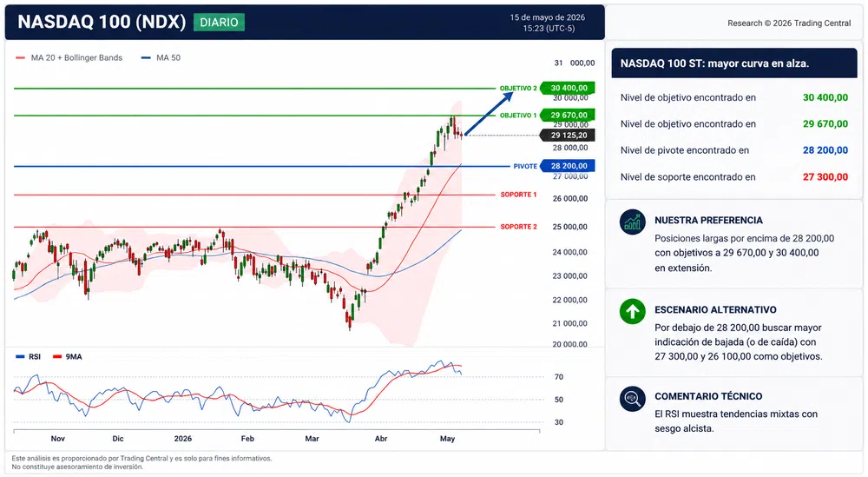
Task: Select the MA 20 + Bollinger Bands legend label
Action: coord(76,57)
